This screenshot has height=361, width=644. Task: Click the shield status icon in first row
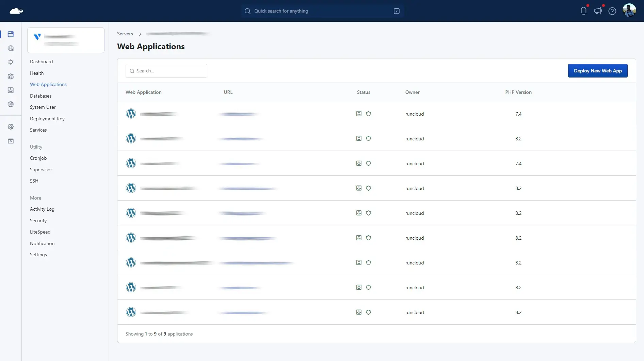(368, 114)
